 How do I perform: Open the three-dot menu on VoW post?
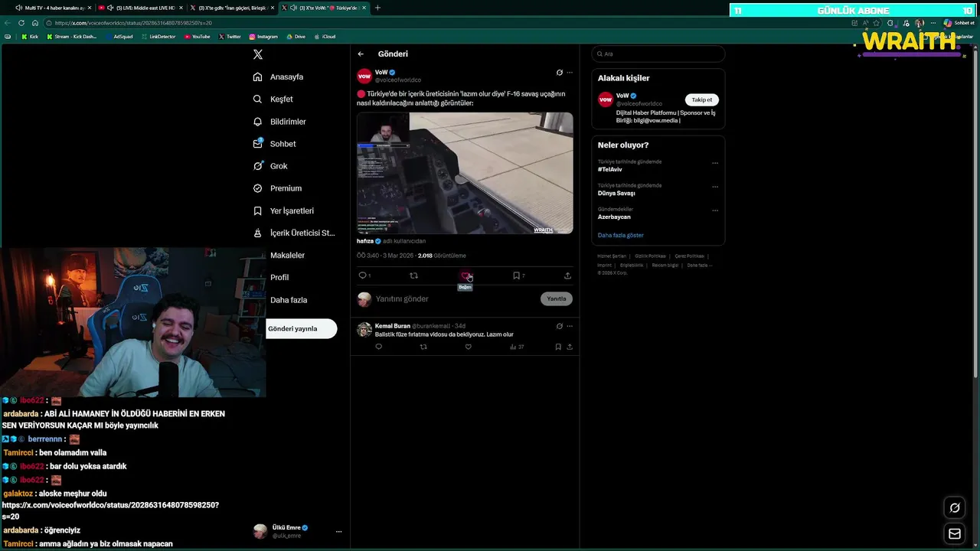tap(570, 73)
